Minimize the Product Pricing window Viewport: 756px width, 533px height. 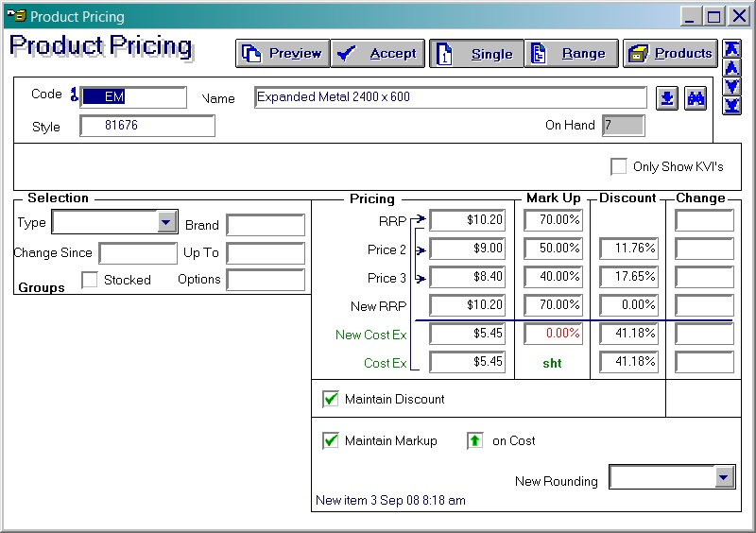pos(690,17)
